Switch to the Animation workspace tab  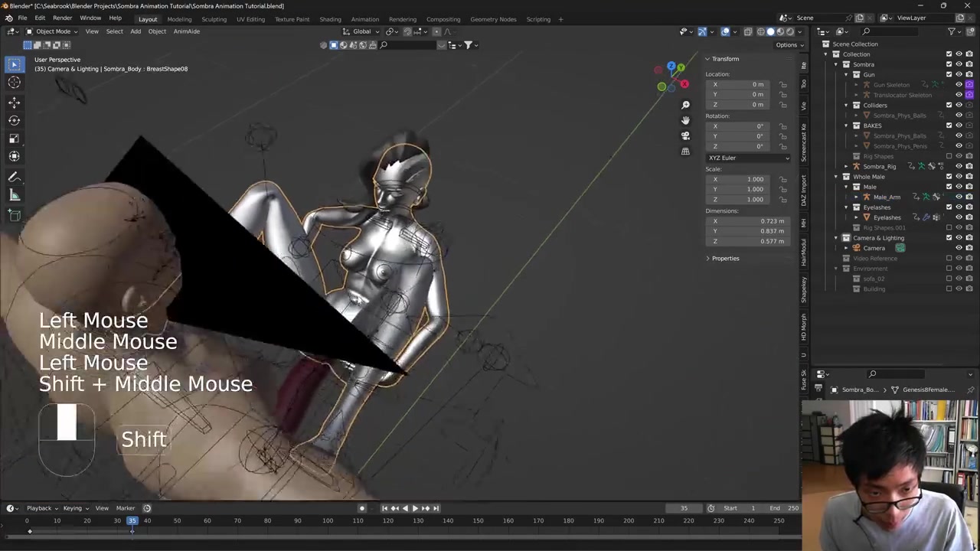point(364,19)
